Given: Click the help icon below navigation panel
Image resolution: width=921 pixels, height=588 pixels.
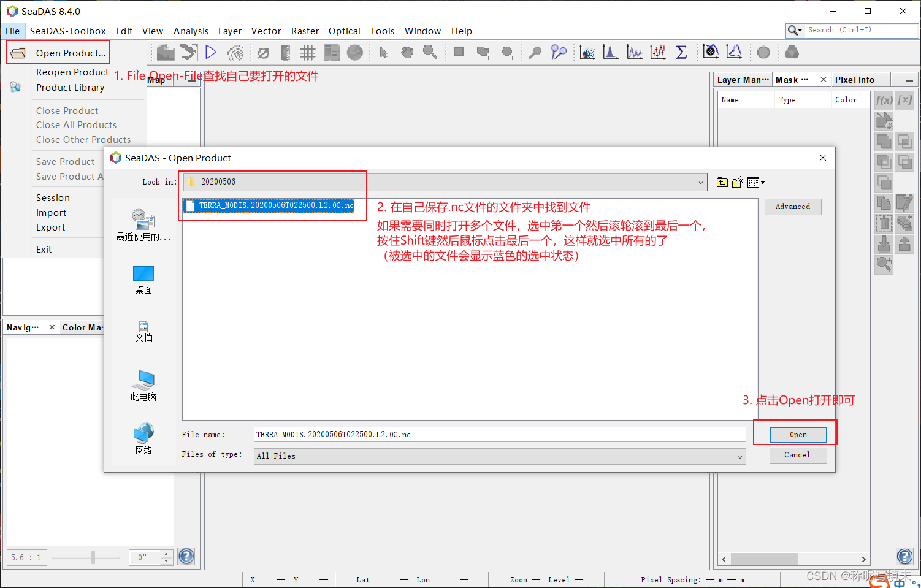Looking at the screenshot, I should coord(186,556).
